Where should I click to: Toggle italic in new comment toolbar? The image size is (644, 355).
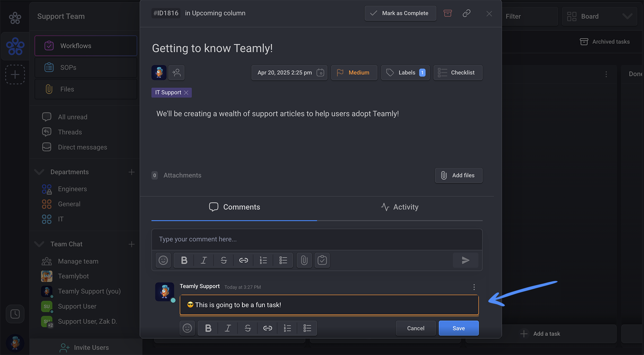pos(204,260)
